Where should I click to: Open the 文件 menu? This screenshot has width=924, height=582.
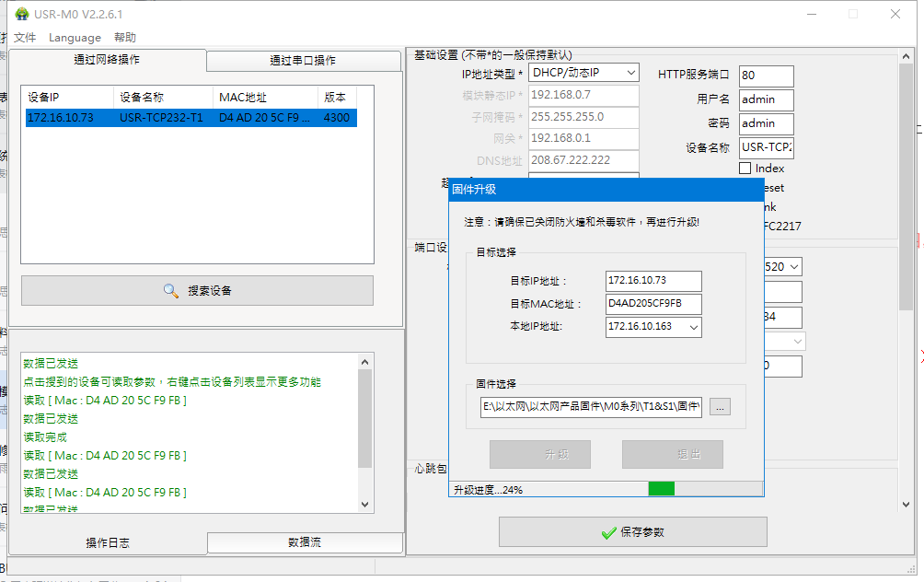25,38
